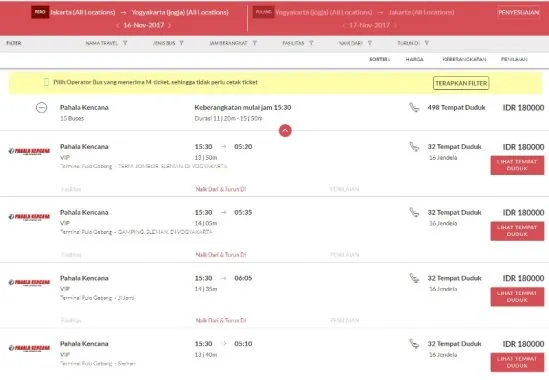View seats for the 05:10 arrival bus
The width and height of the screenshot is (549, 380).
(517, 362)
